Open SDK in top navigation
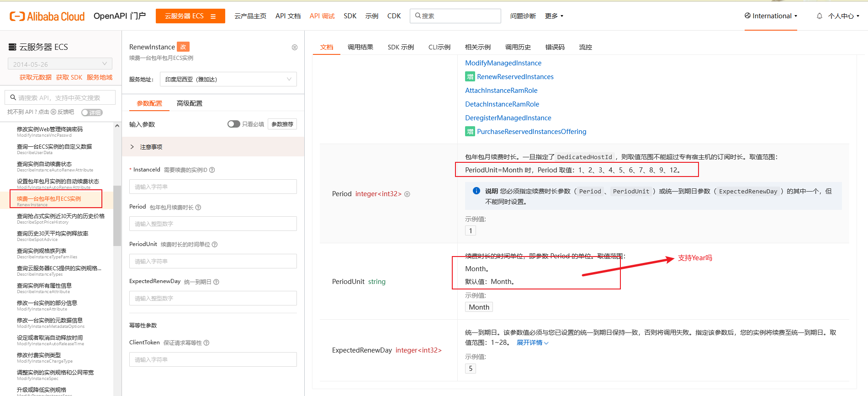 coord(350,16)
